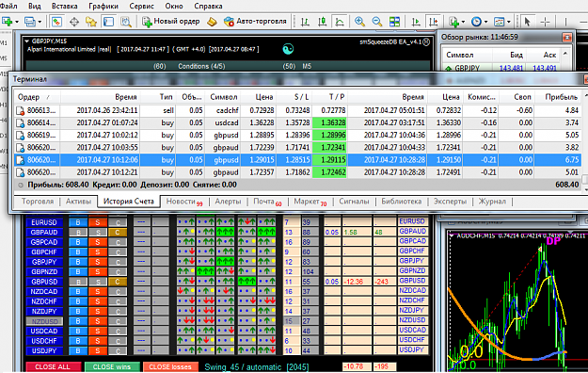This screenshot has width=588, height=373.
Task: Click the highlighted T/P value 1.29115
Action: [x=329, y=160]
